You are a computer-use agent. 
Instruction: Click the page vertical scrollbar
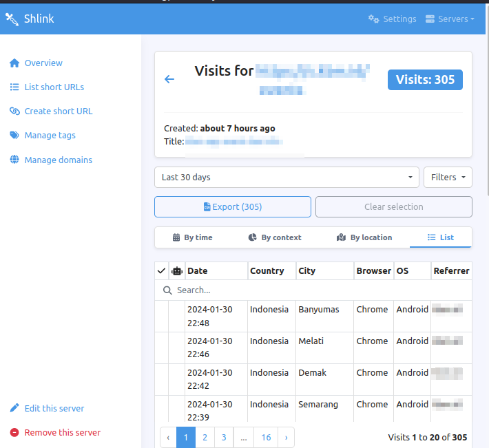click(487, 100)
